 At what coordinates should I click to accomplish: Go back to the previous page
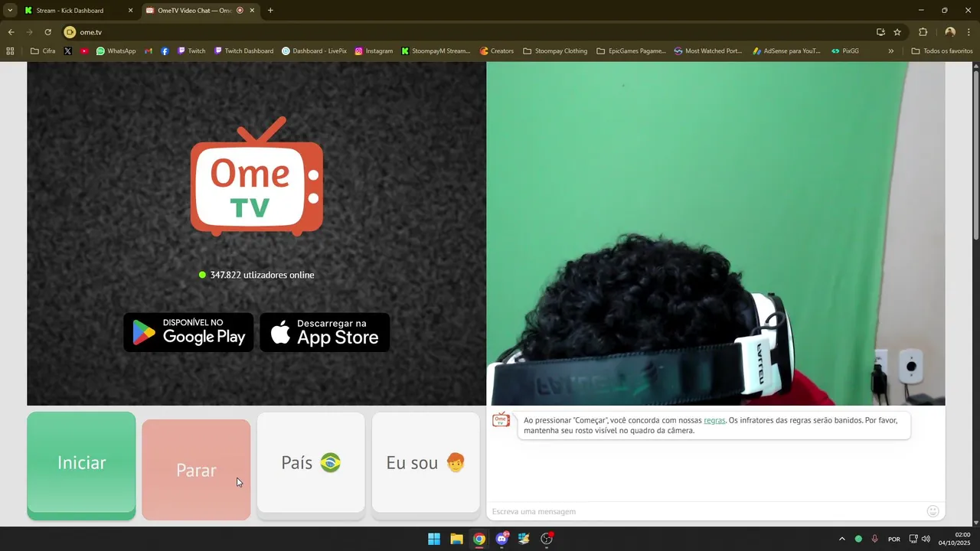point(11,32)
